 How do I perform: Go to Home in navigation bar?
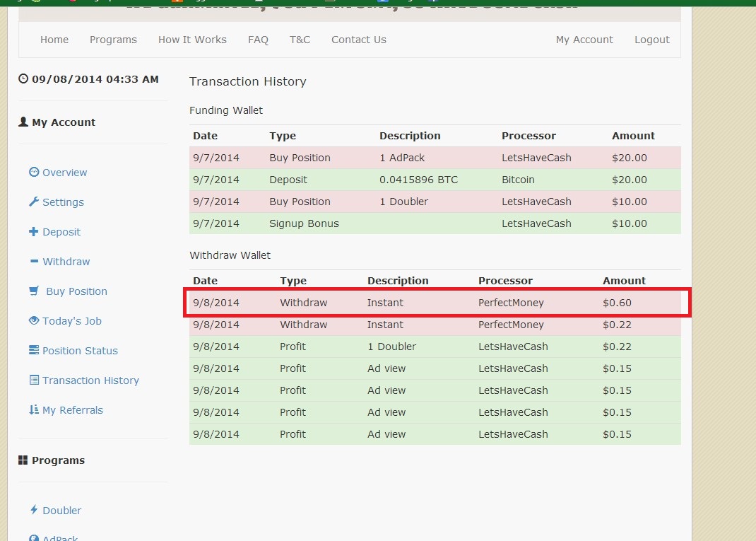[54, 40]
